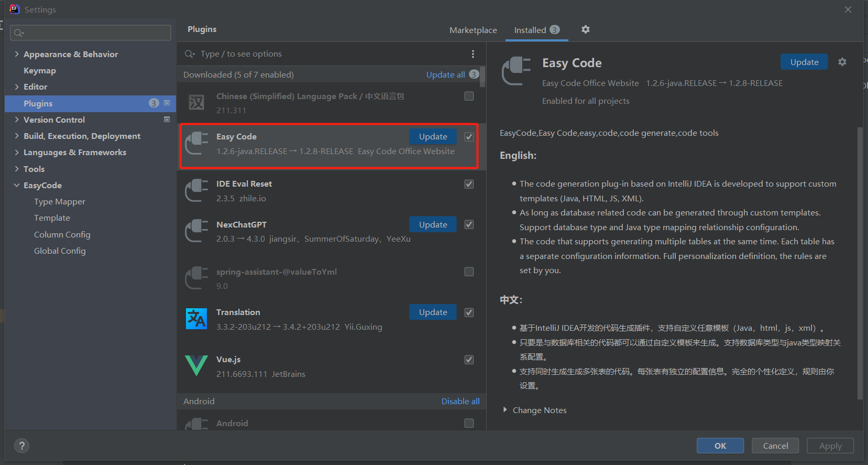Disable the Easy Code plugin checkbox
Image resolution: width=868 pixels, height=465 pixels.
click(x=469, y=137)
